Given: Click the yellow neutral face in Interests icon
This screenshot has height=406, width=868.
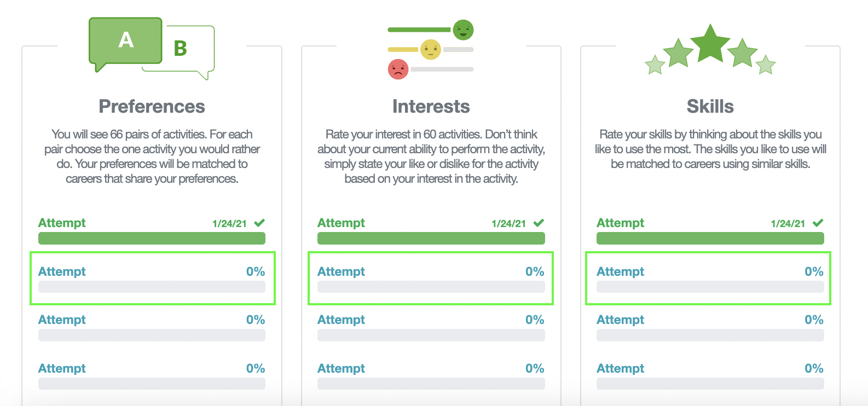Looking at the screenshot, I should [431, 49].
